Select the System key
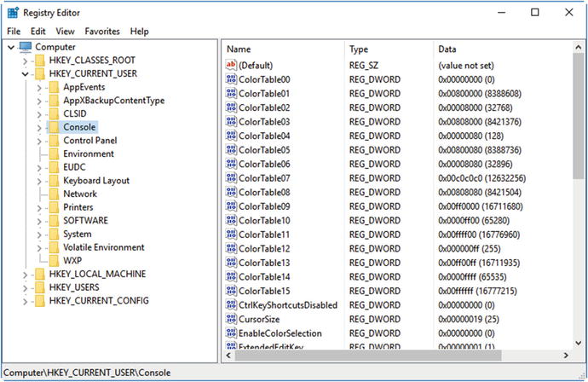Viewport: 588px width, 382px height. tap(78, 234)
